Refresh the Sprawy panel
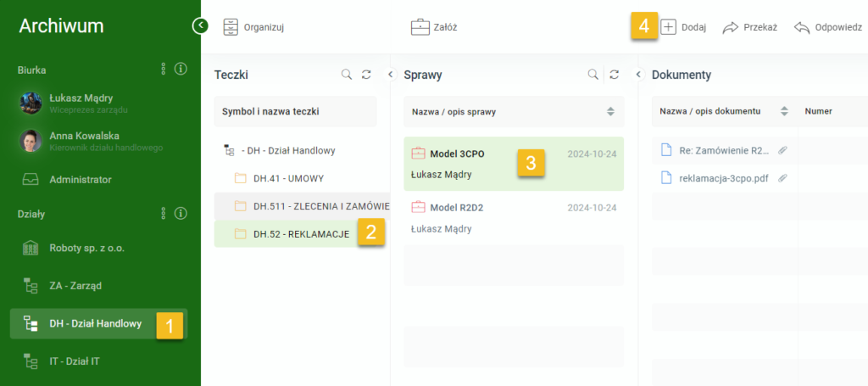This screenshot has height=386, width=868. (614, 74)
